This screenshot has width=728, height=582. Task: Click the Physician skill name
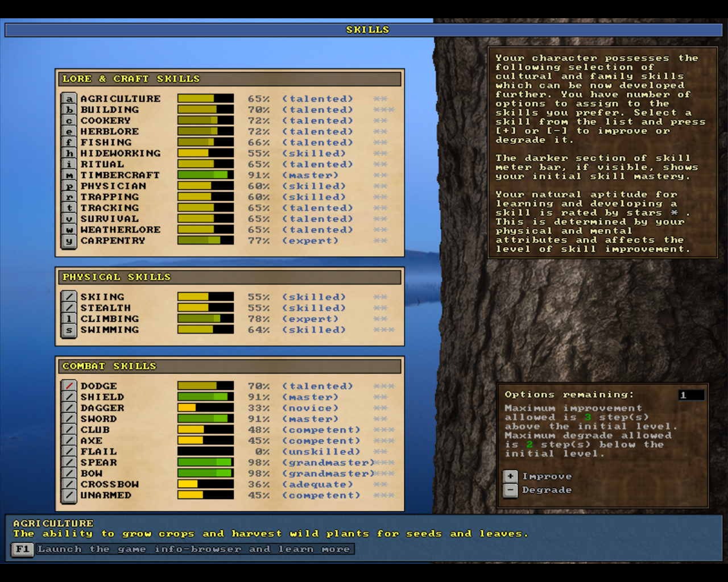113,186
